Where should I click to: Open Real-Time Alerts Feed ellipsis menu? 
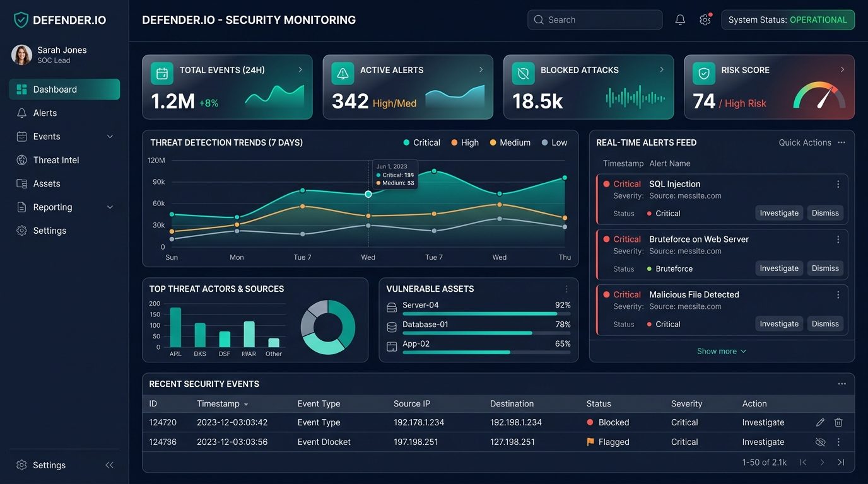(x=842, y=143)
